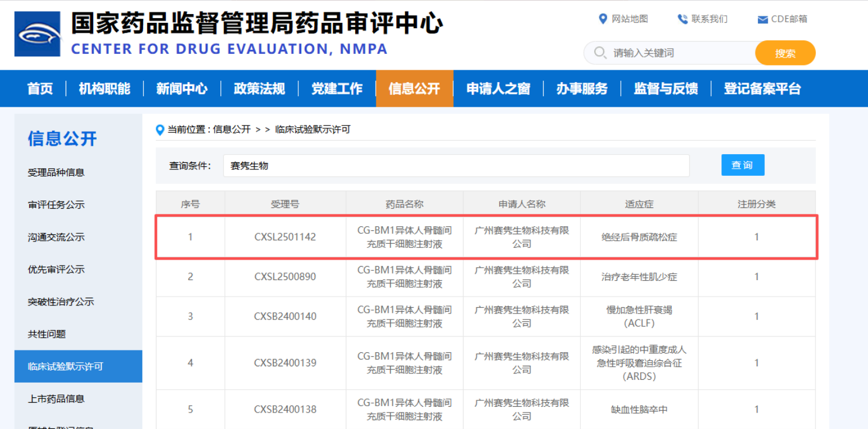Open the 首页 navigation tab
The width and height of the screenshot is (868, 429).
[x=40, y=88]
